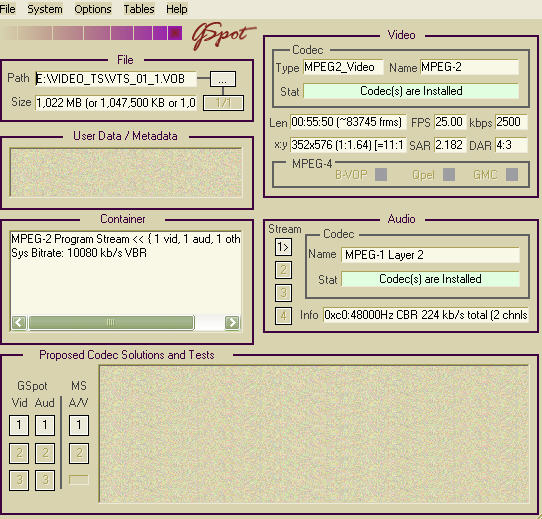Click GSpot Vid test button 1
Image resolution: width=542 pixels, height=519 pixels.
coord(19,425)
